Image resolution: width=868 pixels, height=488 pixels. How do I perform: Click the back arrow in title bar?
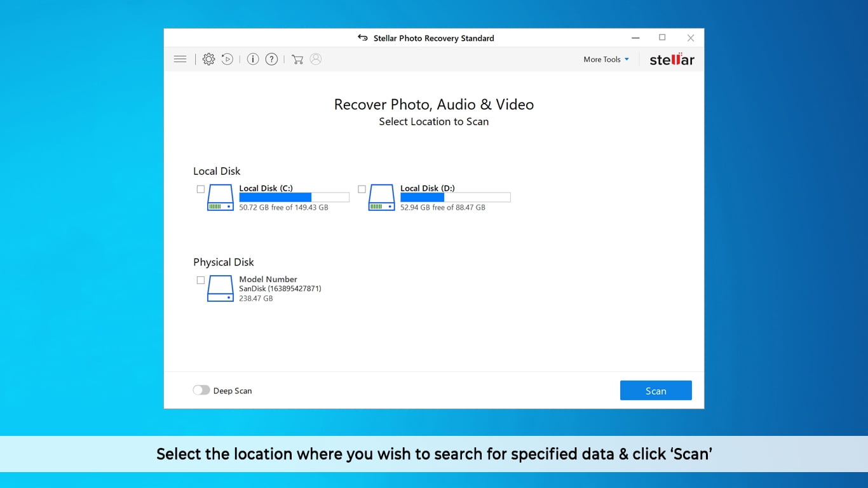point(362,38)
